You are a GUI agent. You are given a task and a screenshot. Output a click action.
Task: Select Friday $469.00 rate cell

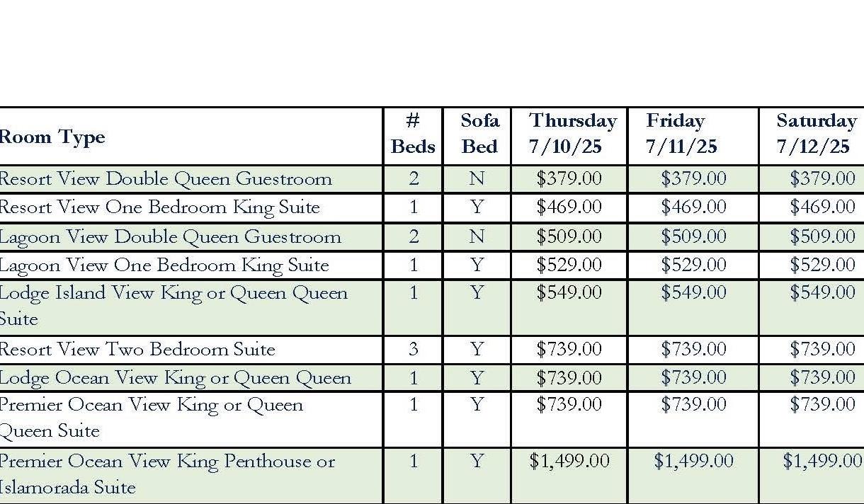coord(693,207)
